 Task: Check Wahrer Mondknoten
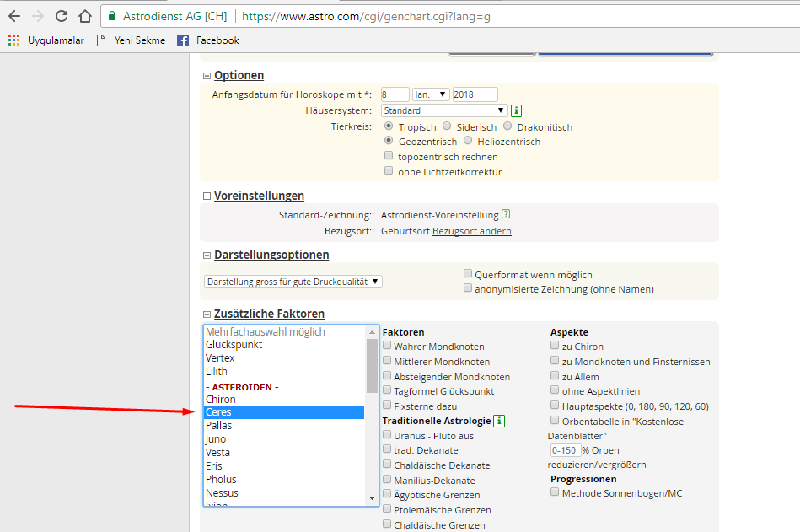pyautogui.click(x=387, y=346)
